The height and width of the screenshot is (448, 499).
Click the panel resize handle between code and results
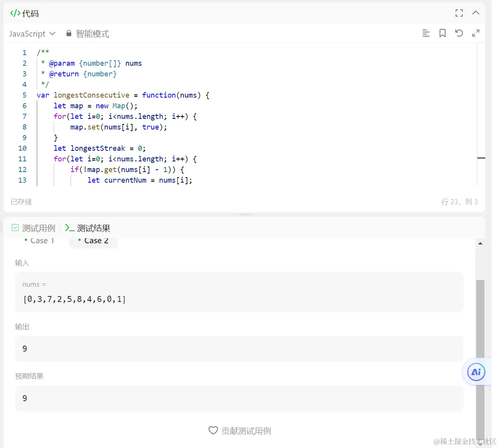pos(244,215)
